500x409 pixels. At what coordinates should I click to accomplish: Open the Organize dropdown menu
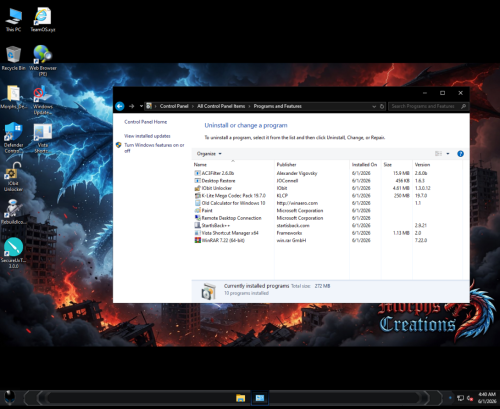click(x=209, y=154)
